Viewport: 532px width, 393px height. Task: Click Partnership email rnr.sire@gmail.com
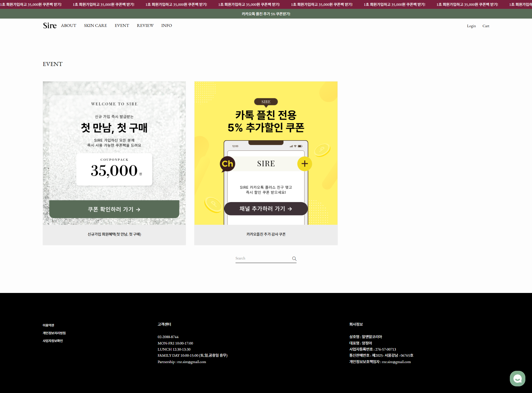(x=182, y=362)
